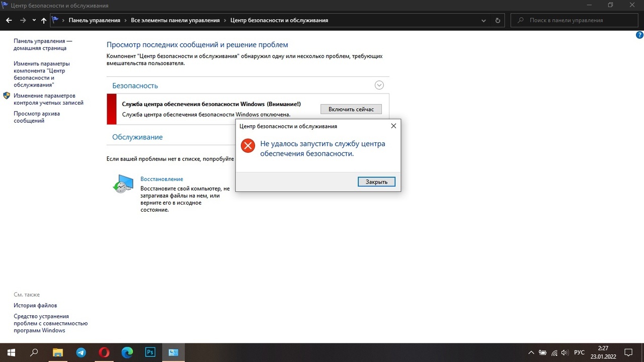
Task: Click the Control Panel taskbar icon
Action: click(174, 352)
